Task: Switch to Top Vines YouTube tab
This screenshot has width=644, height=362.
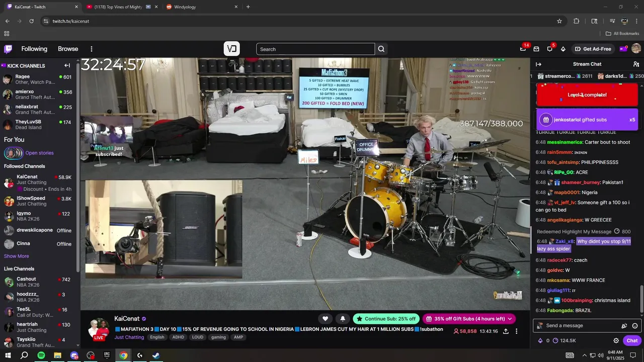Action: tap(122, 7)
